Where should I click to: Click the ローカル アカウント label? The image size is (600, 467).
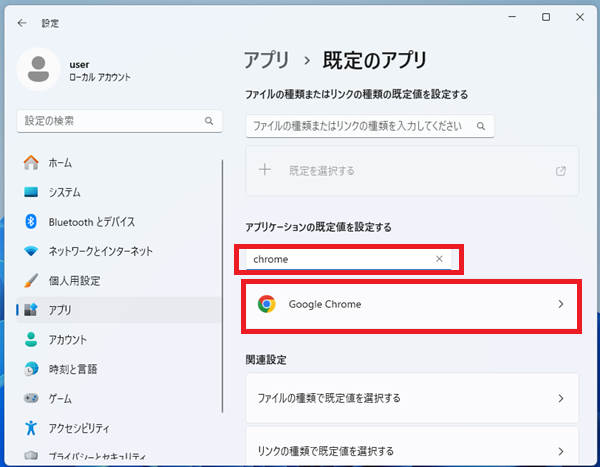pos(99,77)
